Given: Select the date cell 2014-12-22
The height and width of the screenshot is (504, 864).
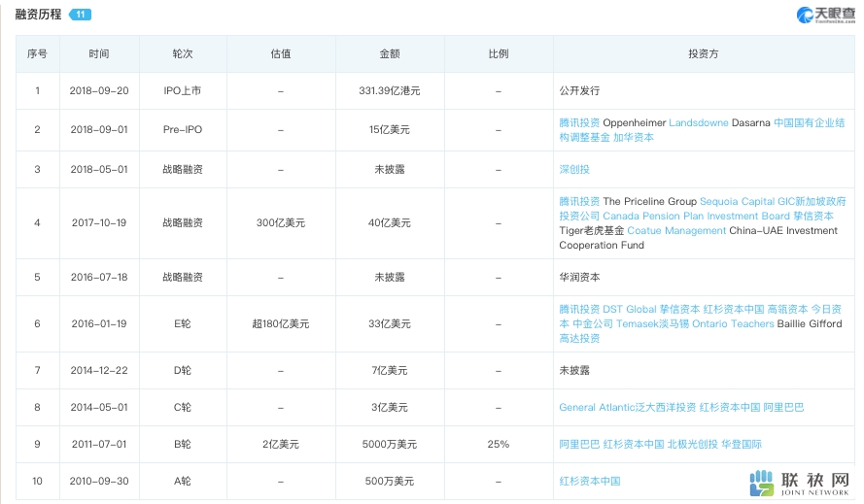Looking at the screenshot, I should tap(99, 370).
